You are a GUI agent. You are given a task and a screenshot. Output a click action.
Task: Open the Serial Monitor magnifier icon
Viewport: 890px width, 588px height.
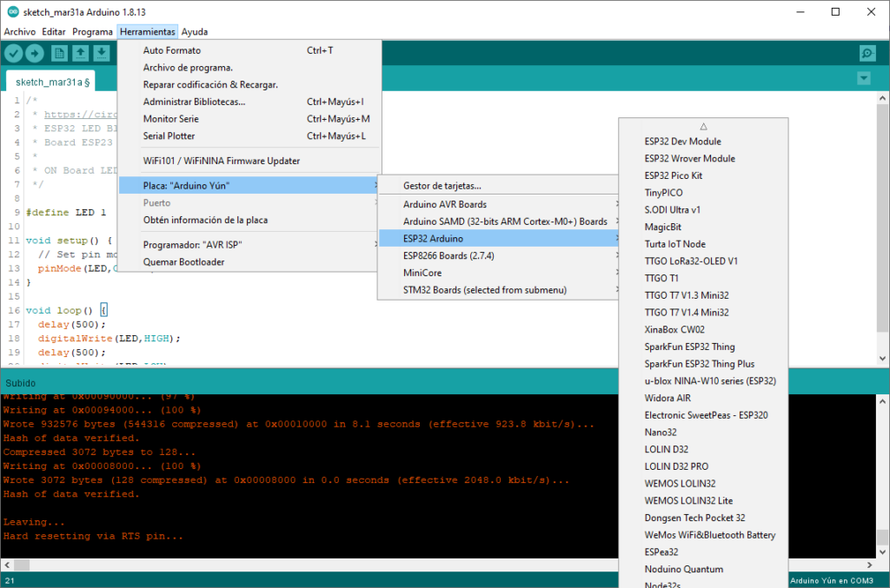[867, 53]
